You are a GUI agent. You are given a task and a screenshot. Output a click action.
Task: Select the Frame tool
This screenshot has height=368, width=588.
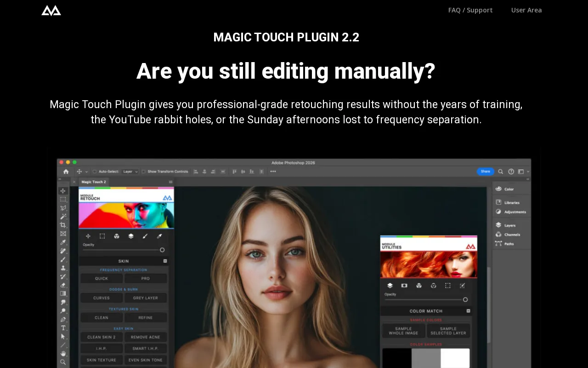coord(63,234)
